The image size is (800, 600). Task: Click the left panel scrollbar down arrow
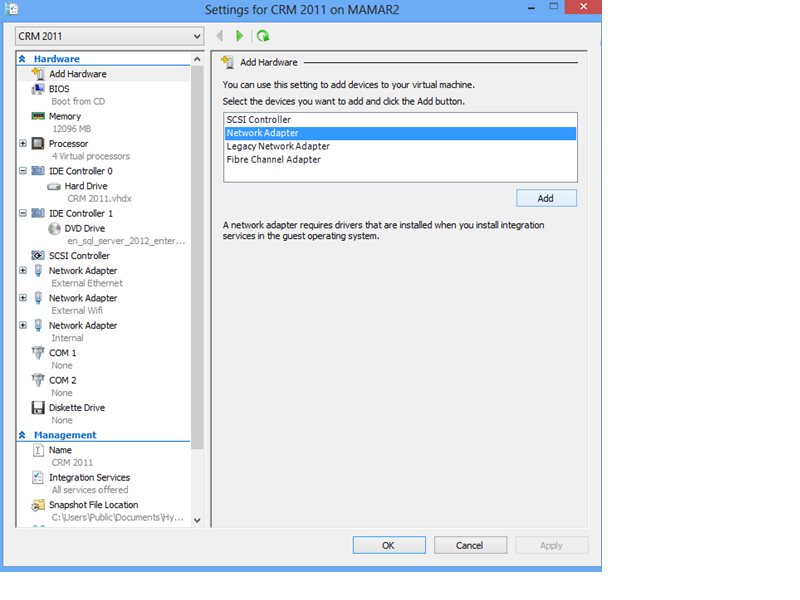[197, 520]
